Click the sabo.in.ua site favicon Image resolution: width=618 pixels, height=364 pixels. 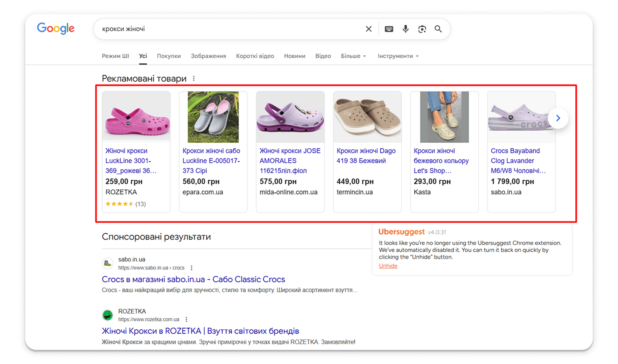click(108, 264)
